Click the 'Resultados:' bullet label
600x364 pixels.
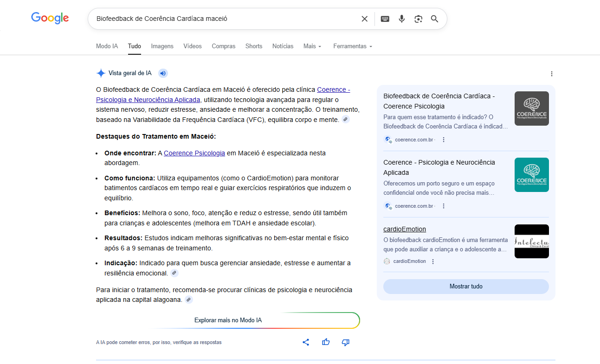[123, 238]
